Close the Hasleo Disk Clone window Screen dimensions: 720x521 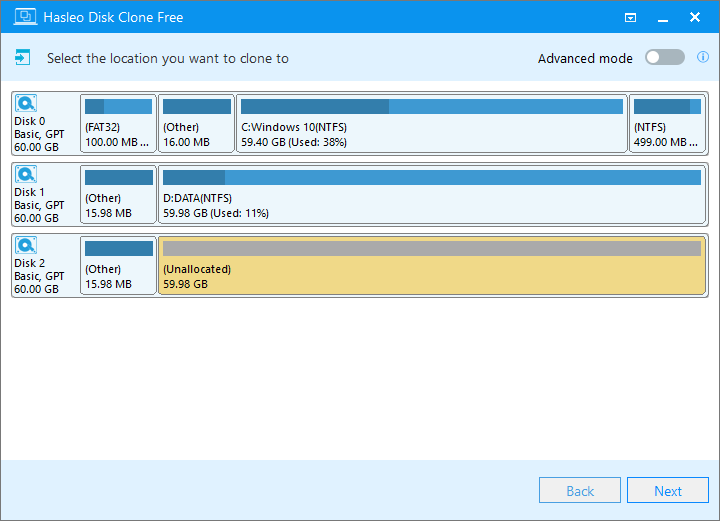point(695,17)
